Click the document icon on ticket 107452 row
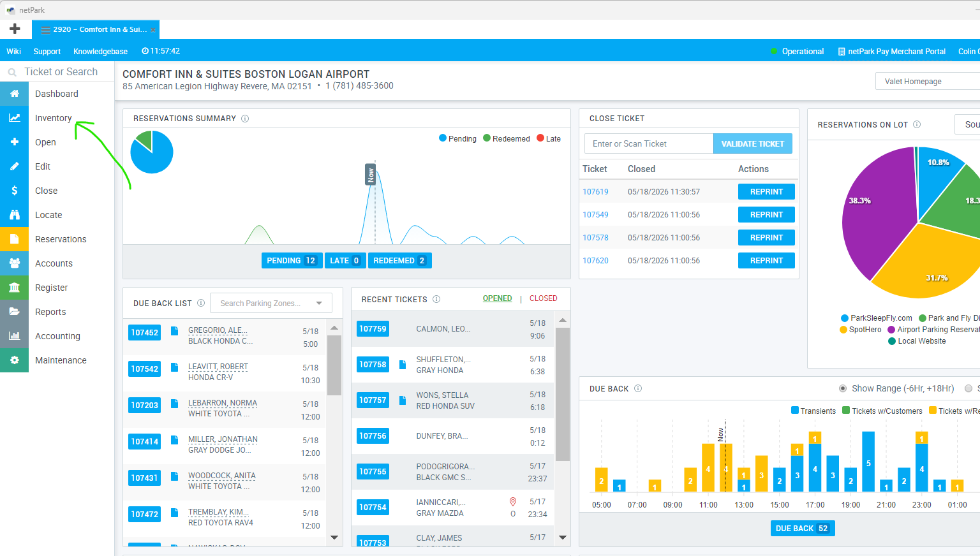The image size is (980, 556). point(174,331)
